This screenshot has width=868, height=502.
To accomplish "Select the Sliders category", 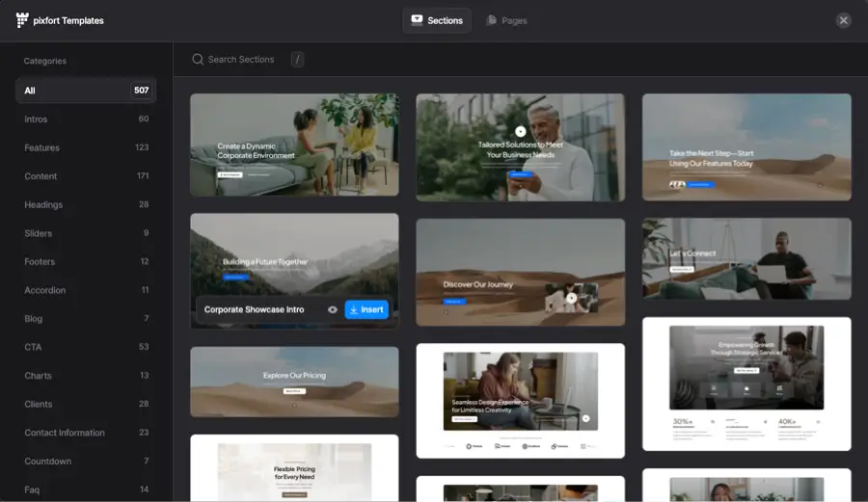I will pyautogui.click(x=86, y=233).
